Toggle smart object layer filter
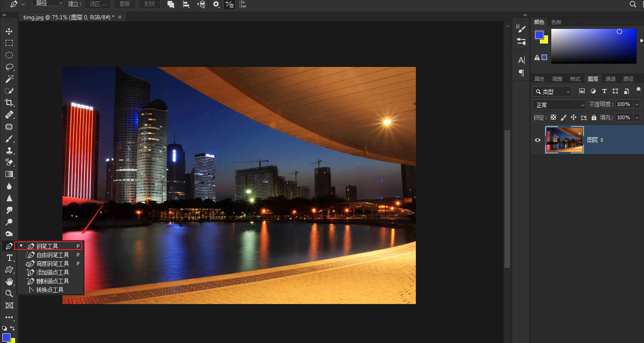Viewport: 644px width, 343px height. coord(626,91)
